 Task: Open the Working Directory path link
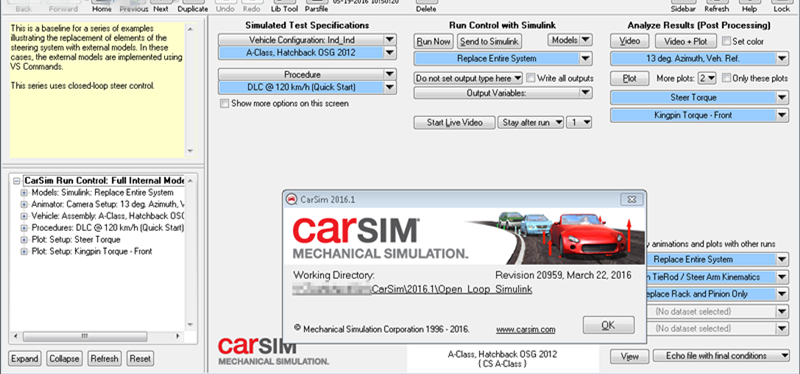[x=413, y=289]
